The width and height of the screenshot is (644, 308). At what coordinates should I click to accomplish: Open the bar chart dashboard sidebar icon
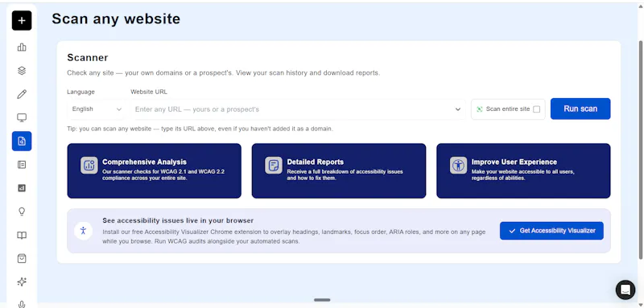[22, 47]
